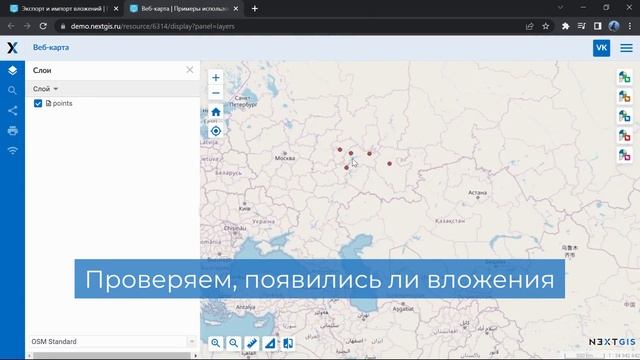640x360 pixels.
Task: Switch to the Экспорт и импорт вложений tab
Action: [x=64, y=9]
